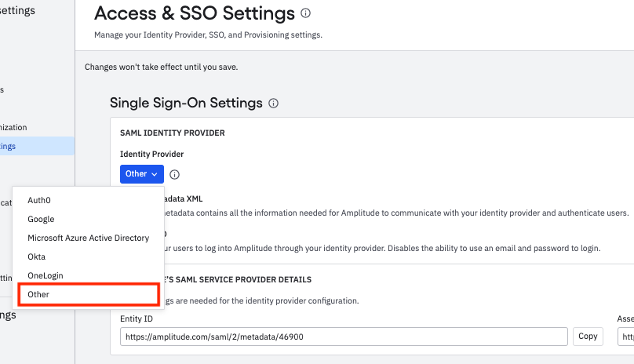Viewport: 634px width, 364px height.
Task: Select Microsoft Azure Active Directory option
Action: 88,238
